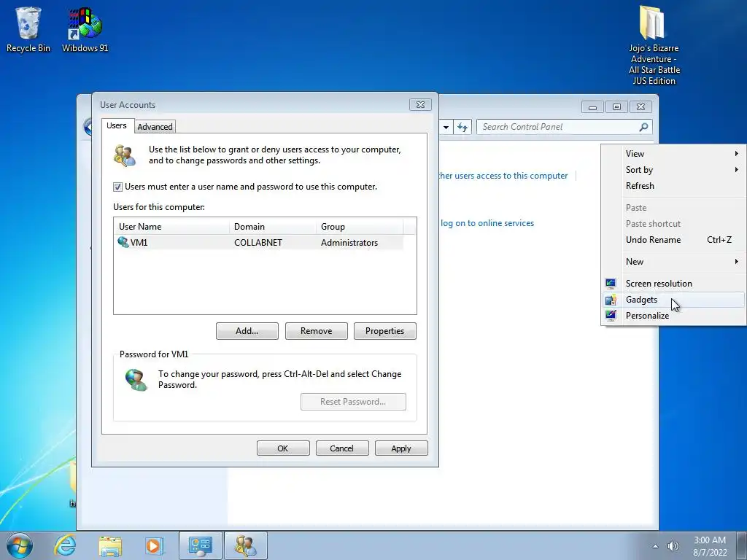This screenshot has height=560, width=747.
Task: Open Screen resolution from the context menu
Action: (673, 284)
